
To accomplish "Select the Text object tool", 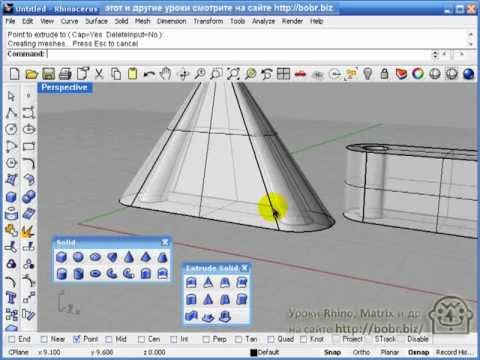I will [11, 298].
